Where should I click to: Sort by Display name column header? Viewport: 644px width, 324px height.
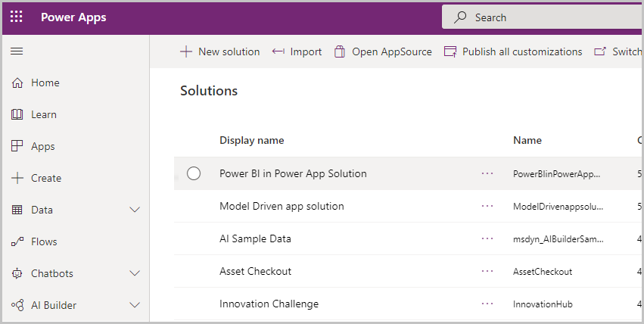252,141
